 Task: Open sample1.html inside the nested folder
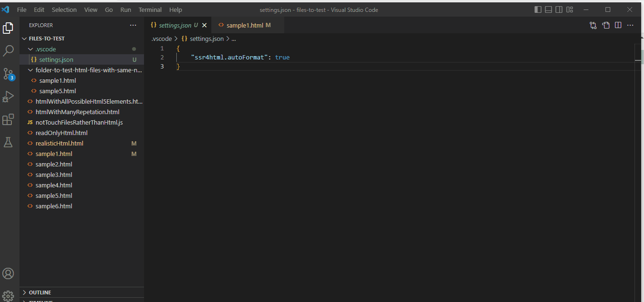(82, 80)
